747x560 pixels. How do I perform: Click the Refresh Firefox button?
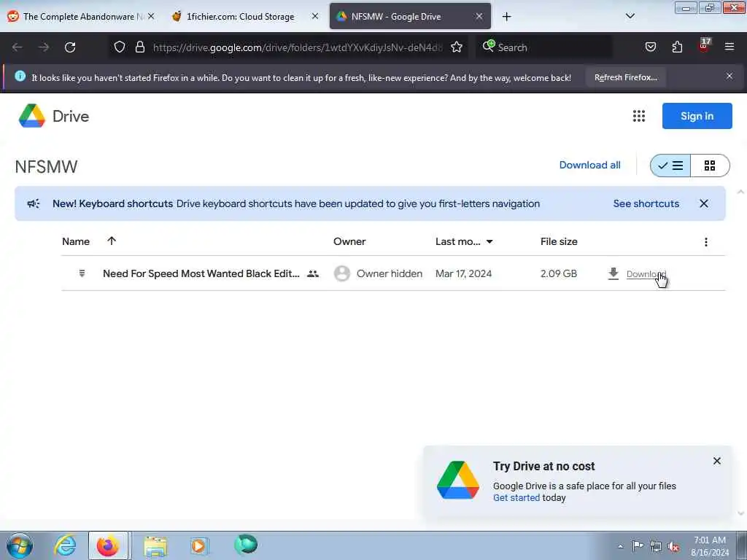click(625, 77)
